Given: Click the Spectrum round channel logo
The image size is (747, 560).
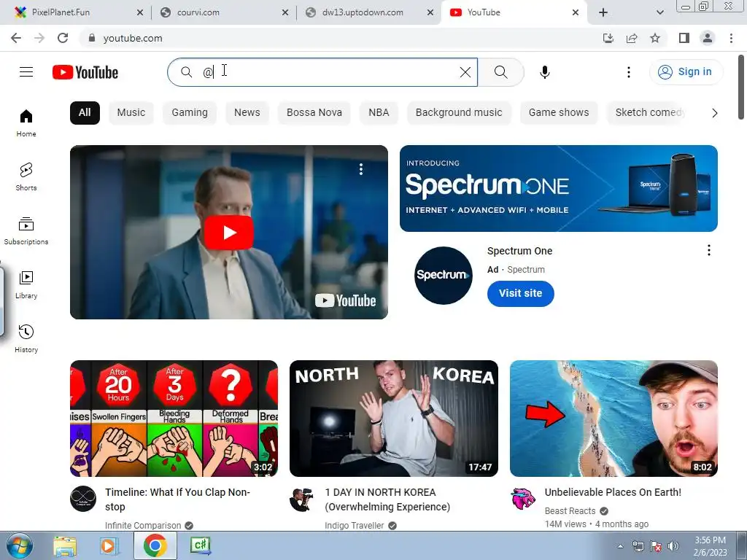Looking at the screenshot, I should tap(443, 275).
